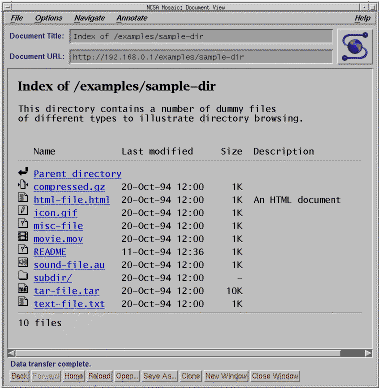Click the 'Size' column header

231,151
